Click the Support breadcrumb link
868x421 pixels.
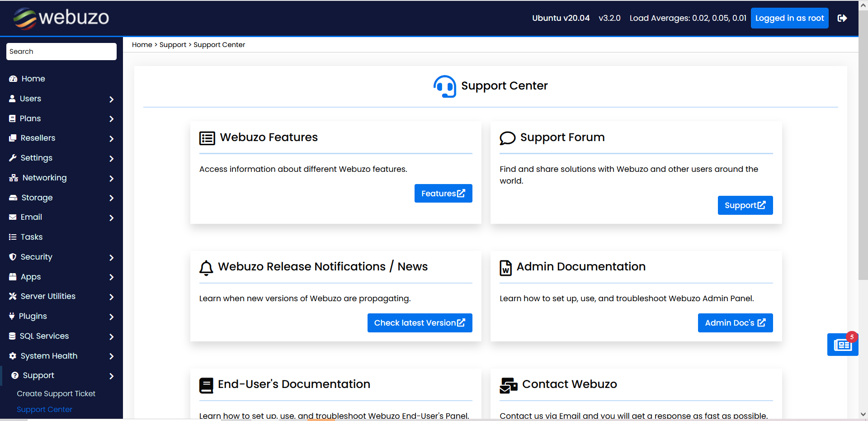click(x=173, y=45)
